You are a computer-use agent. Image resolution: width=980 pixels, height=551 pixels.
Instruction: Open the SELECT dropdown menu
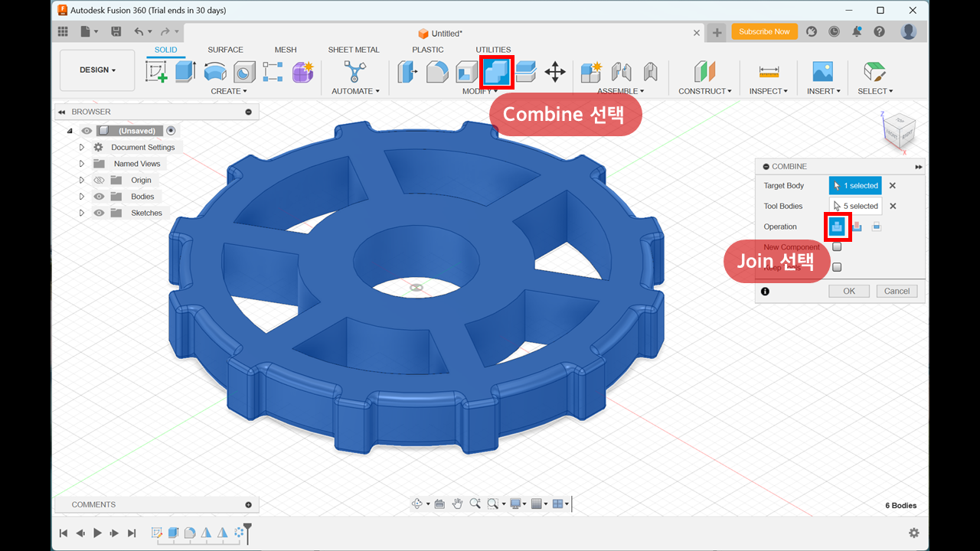pyautogui.click(x=875, y=91)
